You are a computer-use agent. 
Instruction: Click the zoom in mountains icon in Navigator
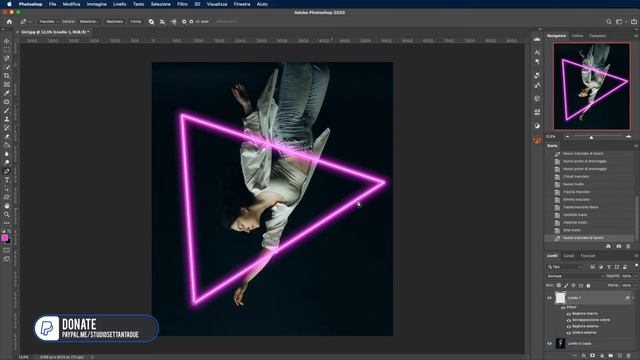628,137
